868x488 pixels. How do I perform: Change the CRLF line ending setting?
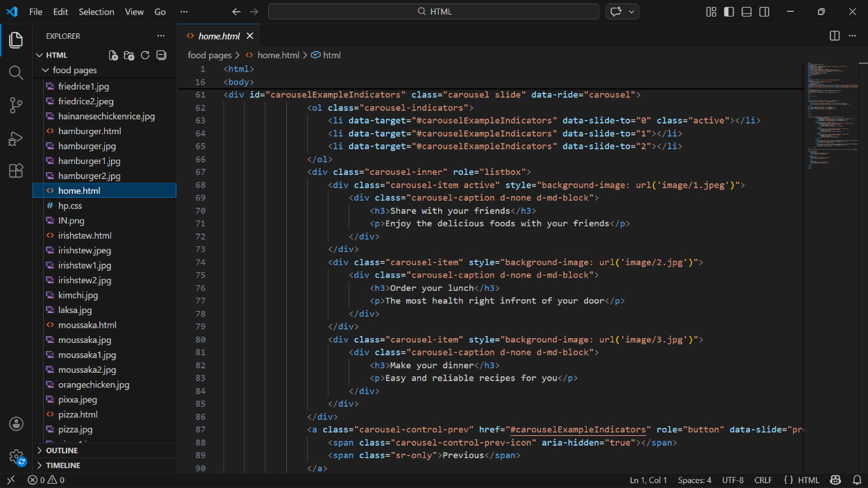[763, 480]
